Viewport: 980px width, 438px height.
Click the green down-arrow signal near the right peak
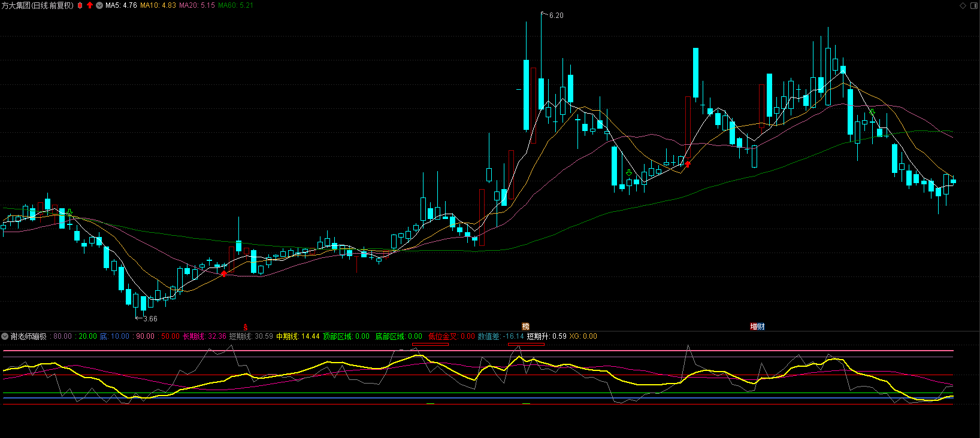coord(872,112)
